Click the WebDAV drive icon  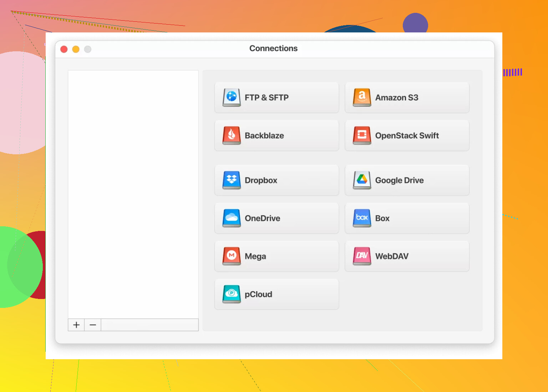(x=362, y=256)
